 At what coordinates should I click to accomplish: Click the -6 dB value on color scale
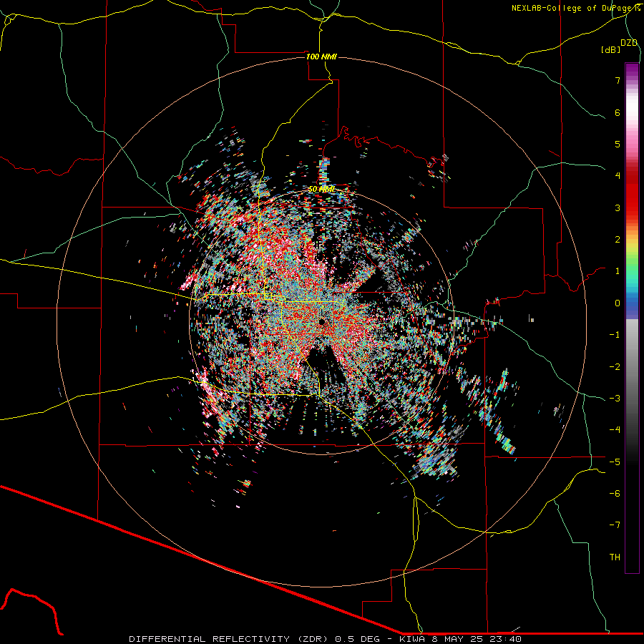click(x=615, y=494)
